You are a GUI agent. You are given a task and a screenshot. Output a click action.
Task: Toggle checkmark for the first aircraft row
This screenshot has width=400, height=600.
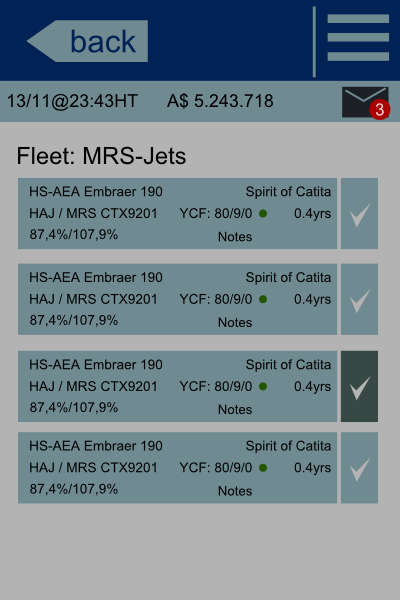click(x=359, y=214)
